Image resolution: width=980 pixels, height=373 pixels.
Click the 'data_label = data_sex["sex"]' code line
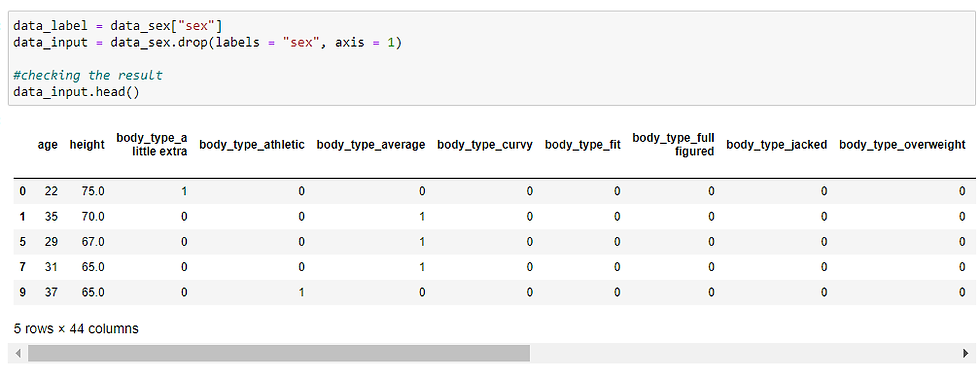coord(118,26)
